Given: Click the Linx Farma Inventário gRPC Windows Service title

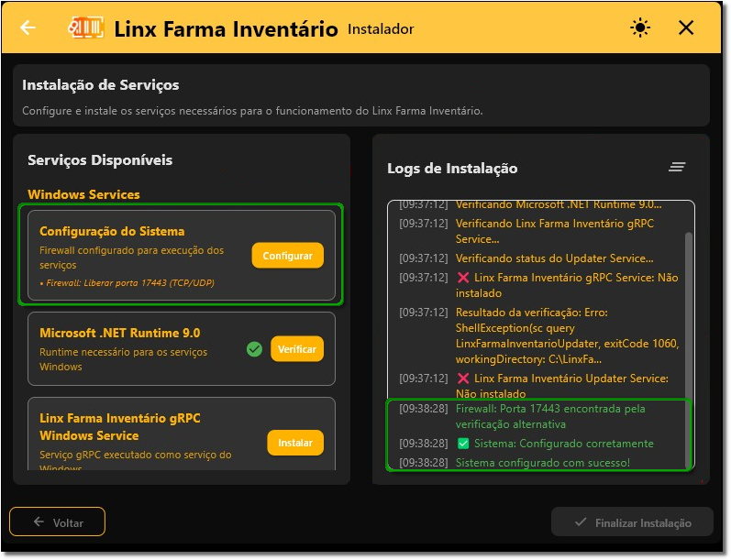Looking at the screenshot, I should [x=120, y=427].
